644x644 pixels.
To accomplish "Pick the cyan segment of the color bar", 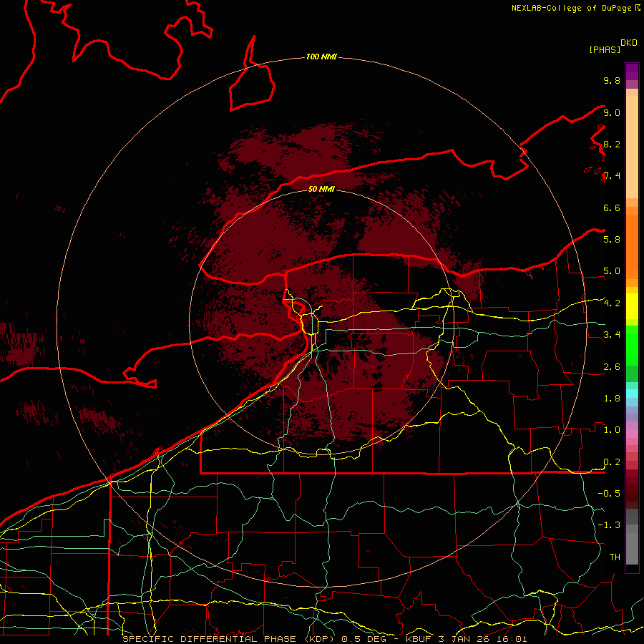I will pos(632,394).
